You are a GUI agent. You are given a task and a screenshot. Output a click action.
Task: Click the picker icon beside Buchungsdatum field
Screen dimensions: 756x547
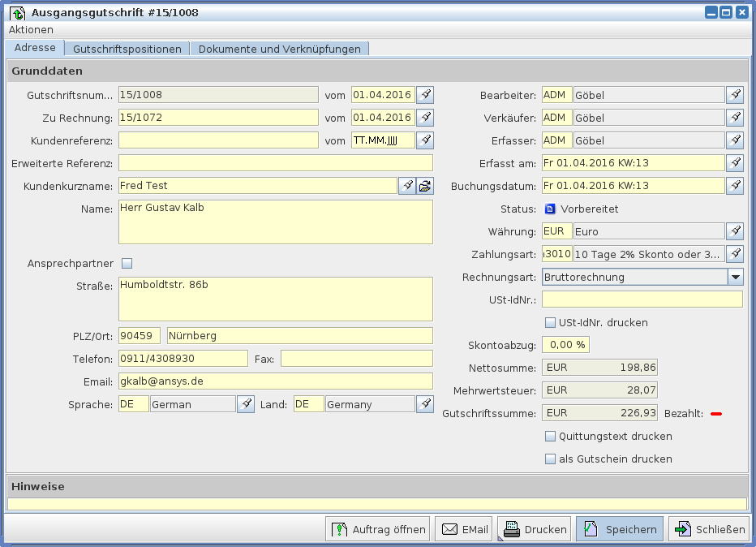734,186
